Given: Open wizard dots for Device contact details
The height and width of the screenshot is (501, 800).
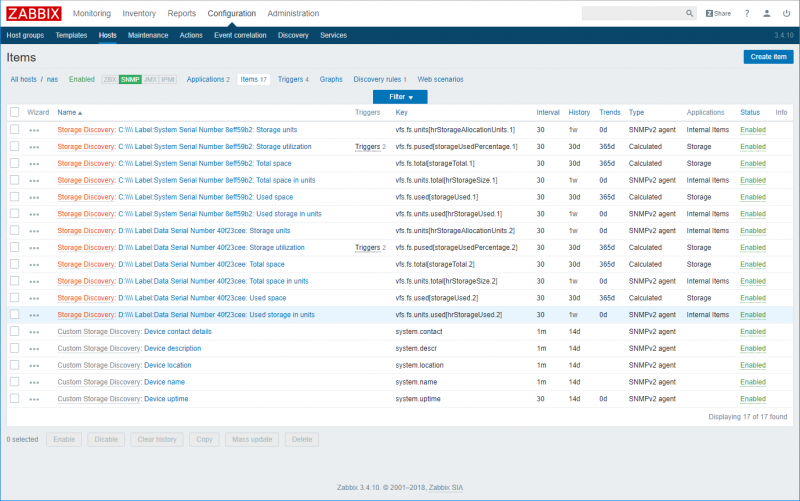Looking at the screenshot, I should click(35, 332).
